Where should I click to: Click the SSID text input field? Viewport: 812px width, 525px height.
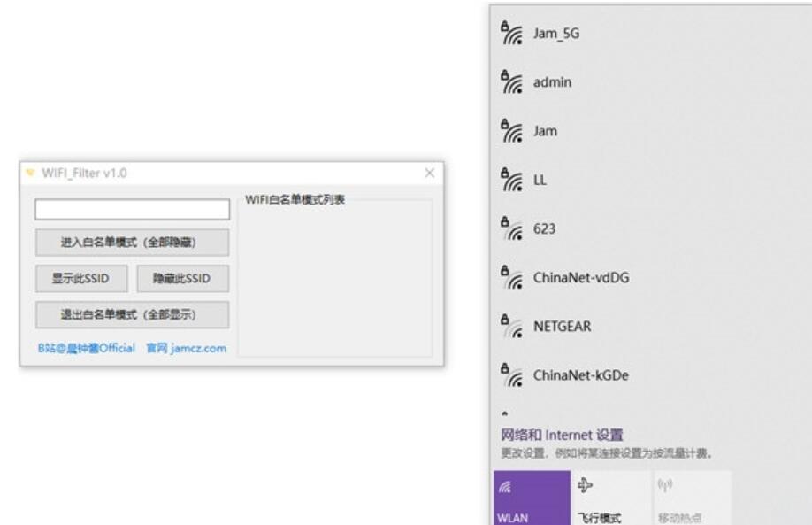132,210
